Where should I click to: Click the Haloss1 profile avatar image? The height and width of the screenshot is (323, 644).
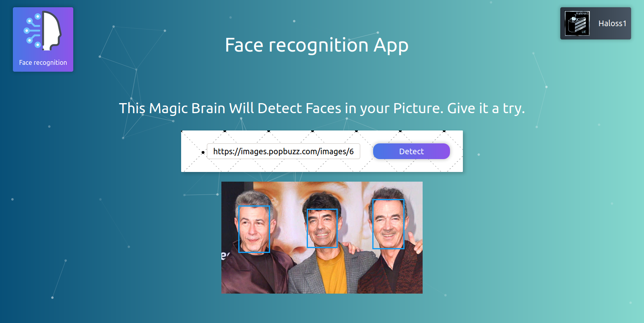tap(577, 23)
